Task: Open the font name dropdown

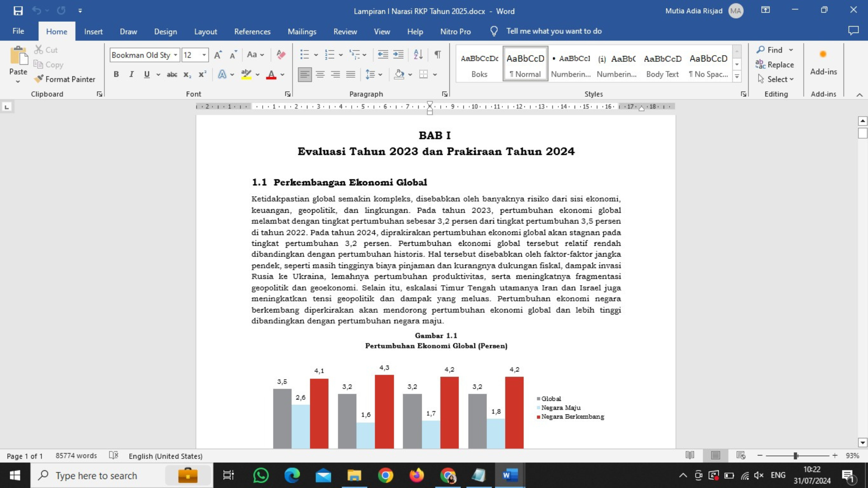Action: tap(175, 55)
